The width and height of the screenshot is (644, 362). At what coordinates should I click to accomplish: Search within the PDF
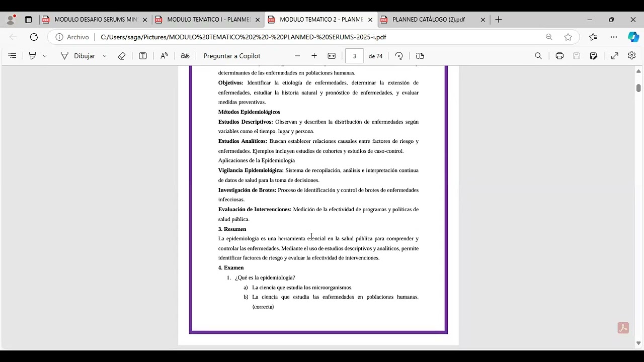538,56
